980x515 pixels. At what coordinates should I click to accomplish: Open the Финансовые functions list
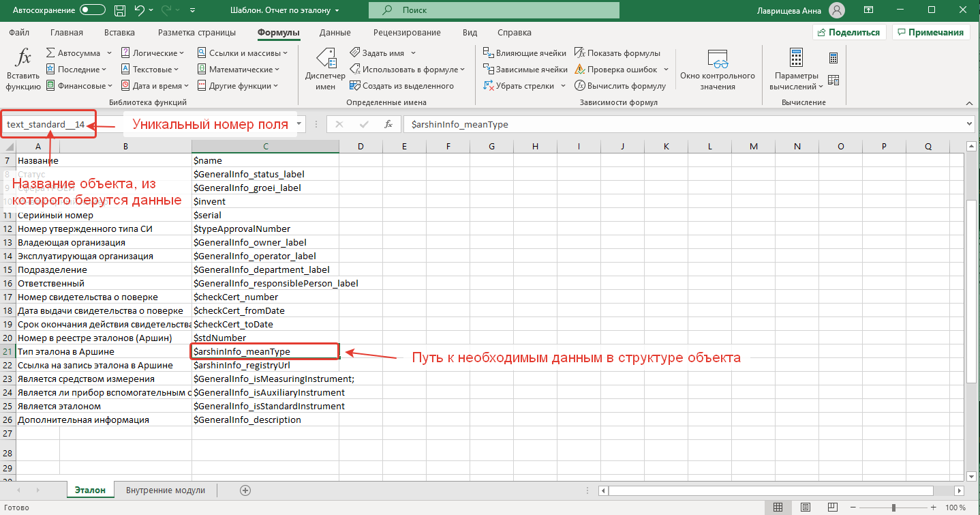tap(78, 86)
